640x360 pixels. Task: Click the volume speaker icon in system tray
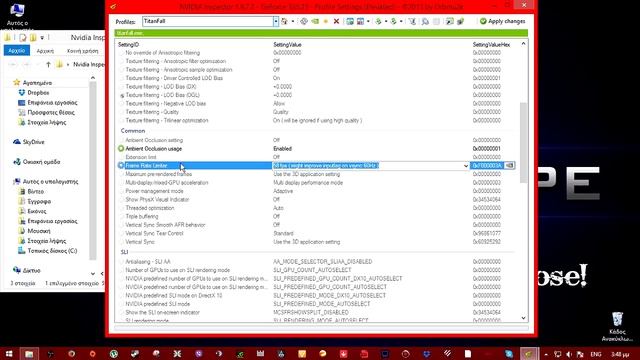pos(569,354)
